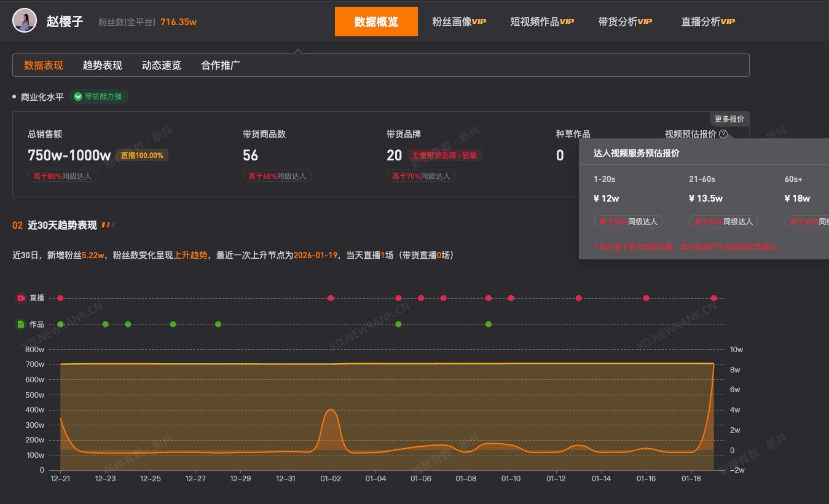Click the red 主要带货品牌：轻氧 tag
Image resolution: width=829 pixels, height=504 pixels.
[444, 156]
